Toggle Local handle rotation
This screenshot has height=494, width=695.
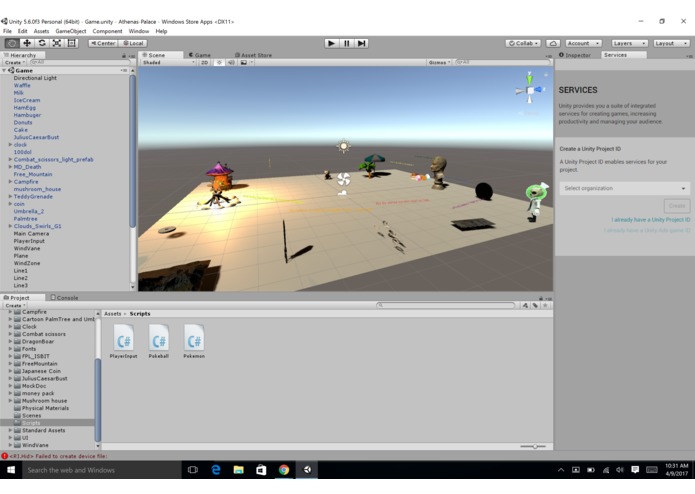point(133,43)
